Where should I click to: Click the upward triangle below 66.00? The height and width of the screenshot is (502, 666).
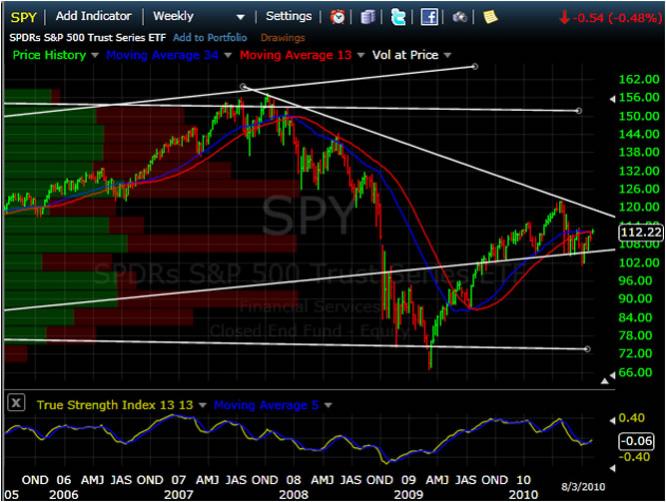[x=605, y=381]
